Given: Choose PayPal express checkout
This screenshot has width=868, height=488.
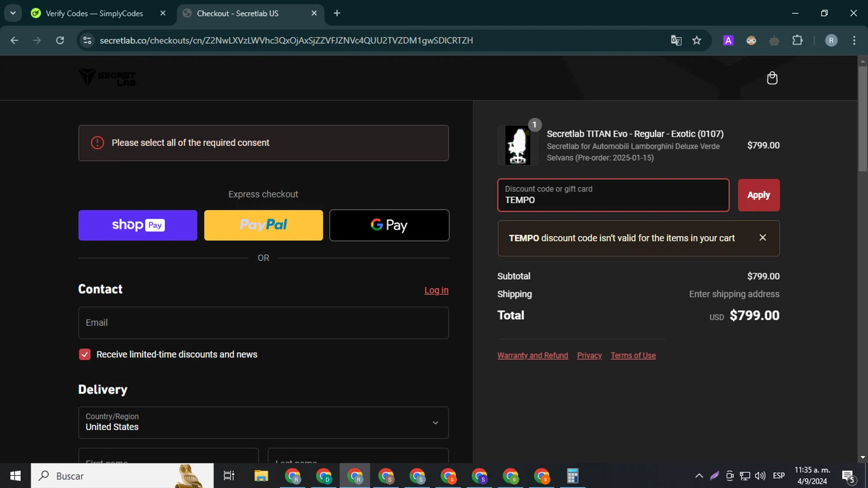Looking at the screenshot, I should 263,225.
